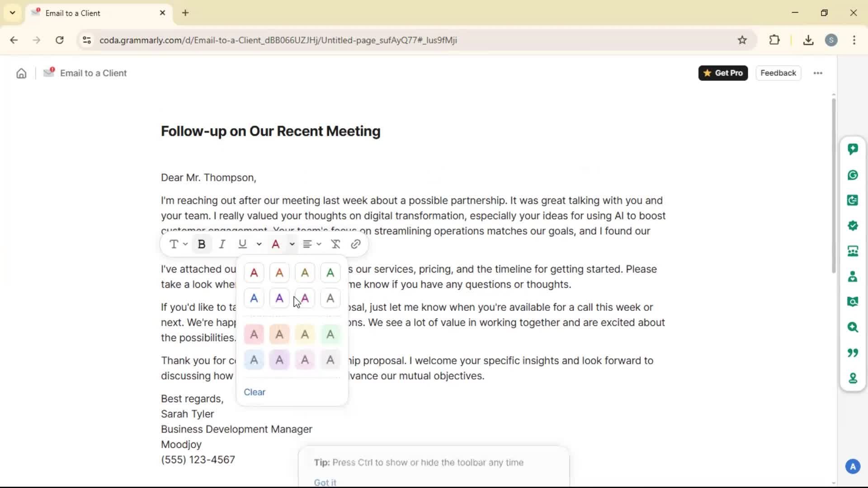Click the quotation marks icon in right sidebar
Screen dimensions: 868x488
point(853,352)
